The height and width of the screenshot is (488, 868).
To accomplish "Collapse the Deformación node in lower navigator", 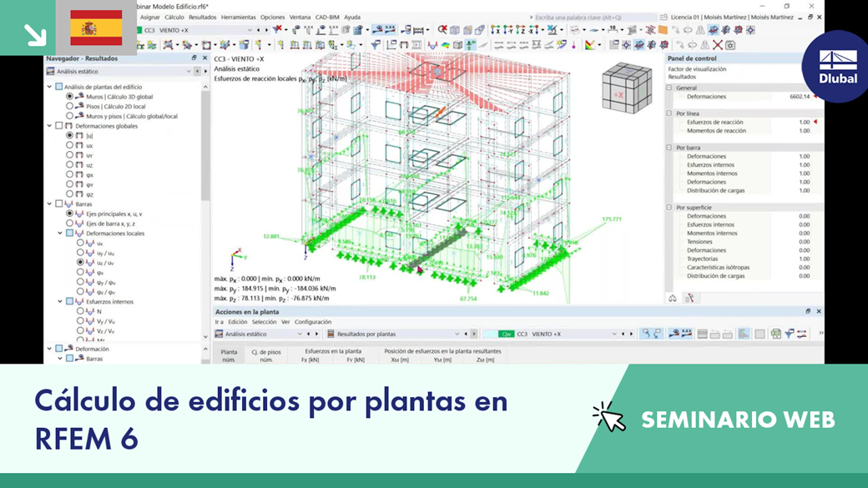I will pyautogui.click(x=50, y=349).
